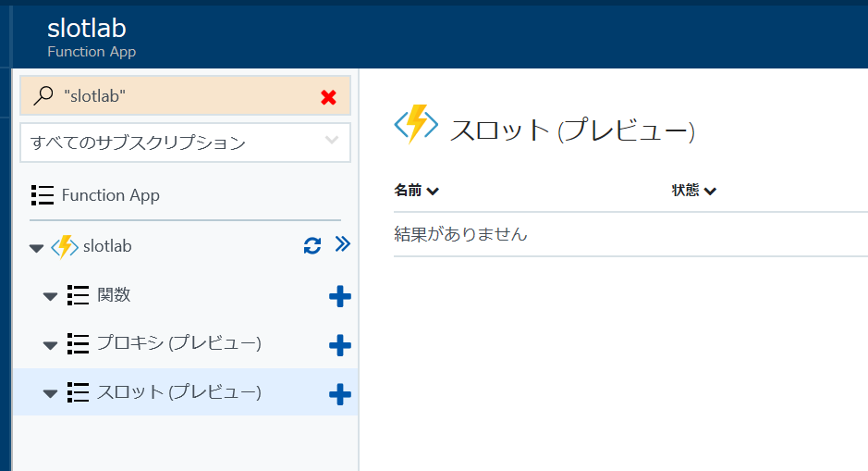Select the 関数 tree item
Screen dimensions: 868x471
tap(114, 295)
